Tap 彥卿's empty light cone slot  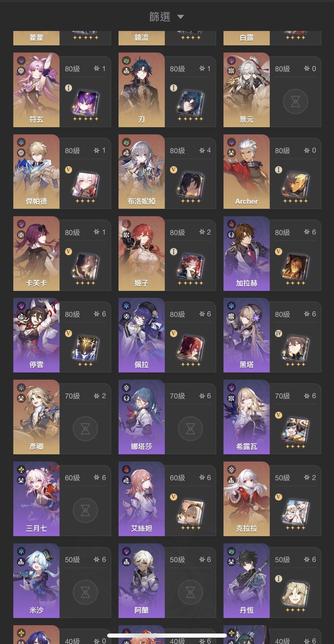[85, 428]
